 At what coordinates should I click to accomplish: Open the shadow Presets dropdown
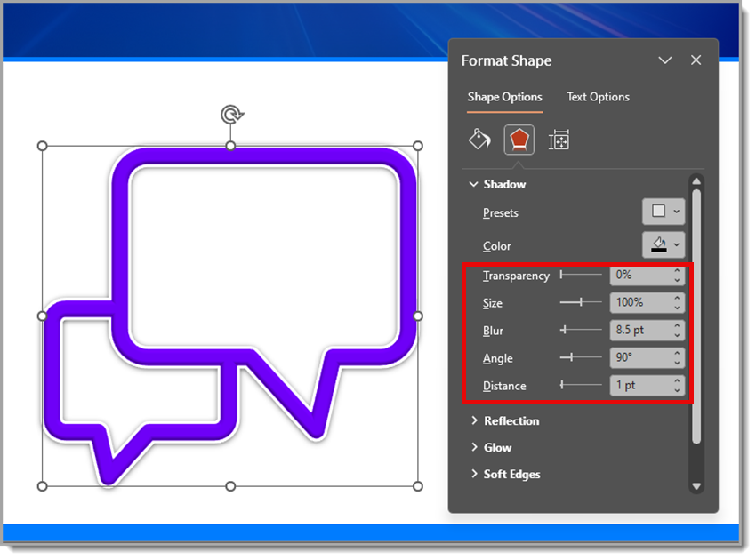[x=664, y=212]
